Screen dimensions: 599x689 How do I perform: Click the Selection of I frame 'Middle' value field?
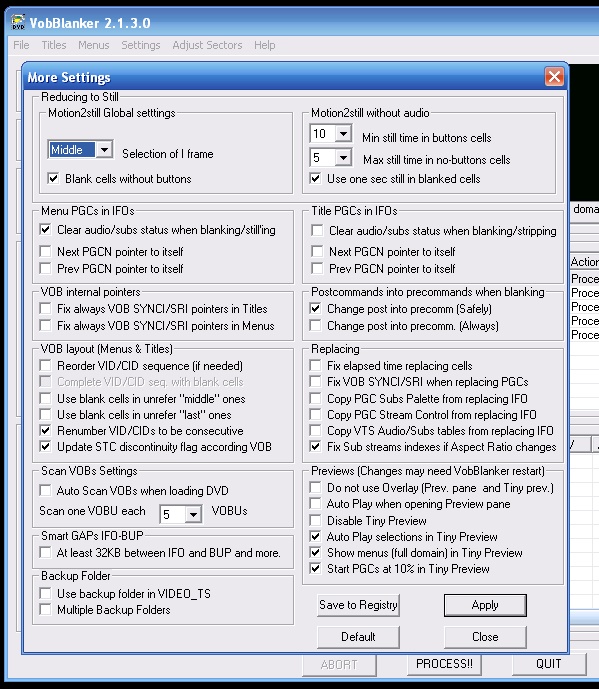tap(72, 149)
